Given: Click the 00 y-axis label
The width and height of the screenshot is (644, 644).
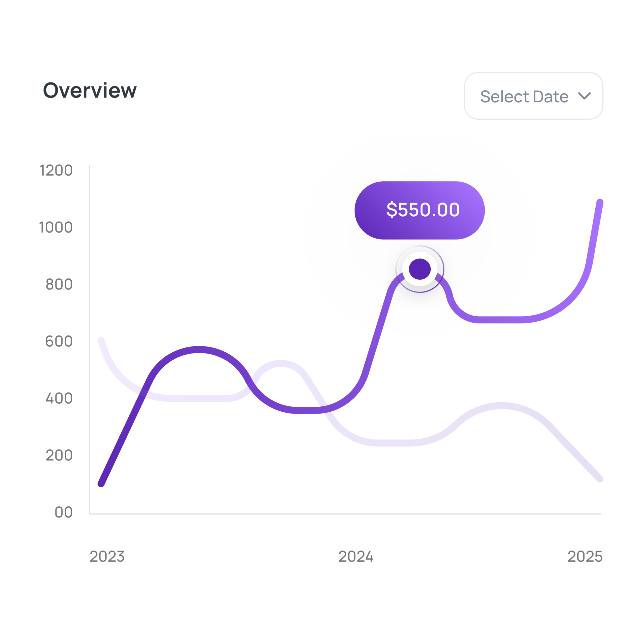Looking at the screenshot, I should pos(63,512).
